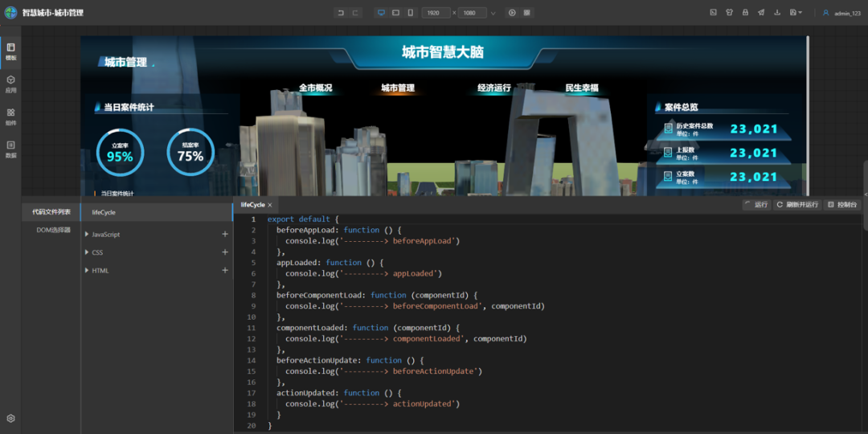Click the canvas height field showing 1080

point(473,13)
